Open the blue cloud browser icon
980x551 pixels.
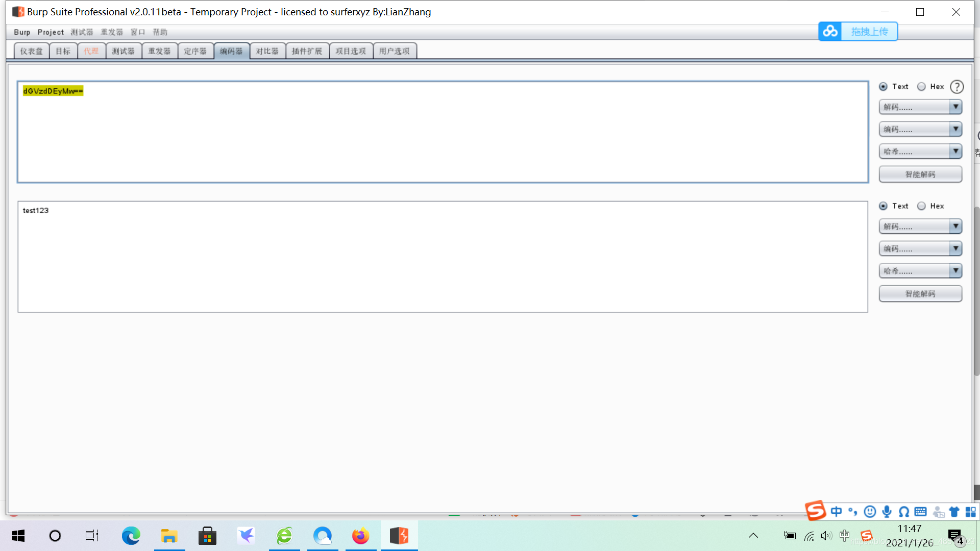pyautogui.click(x=323, y=536)
